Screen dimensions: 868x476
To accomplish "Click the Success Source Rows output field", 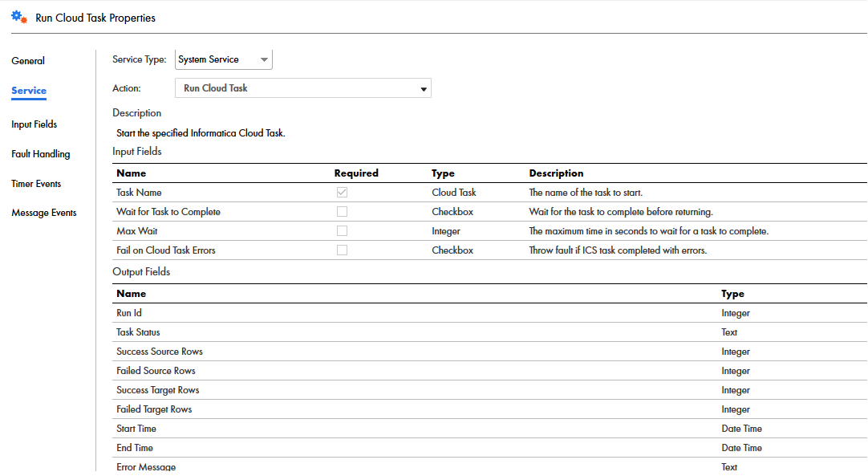I will pyautogui.click(x=160, y=352).
